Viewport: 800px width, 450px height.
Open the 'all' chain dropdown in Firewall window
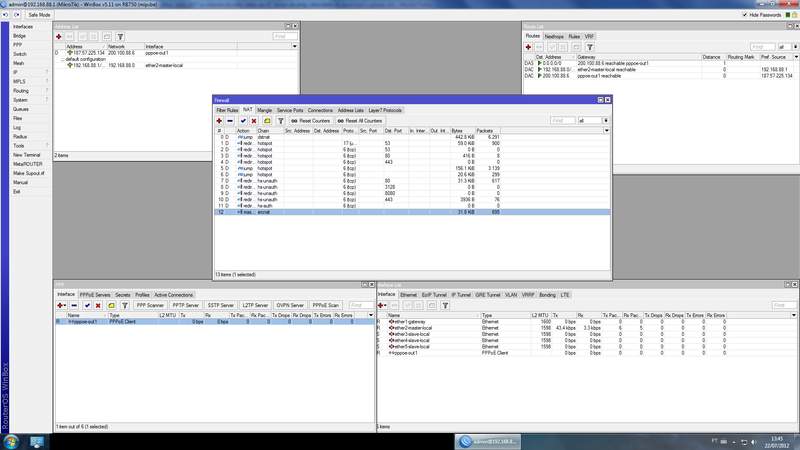[x=606, y=121]
